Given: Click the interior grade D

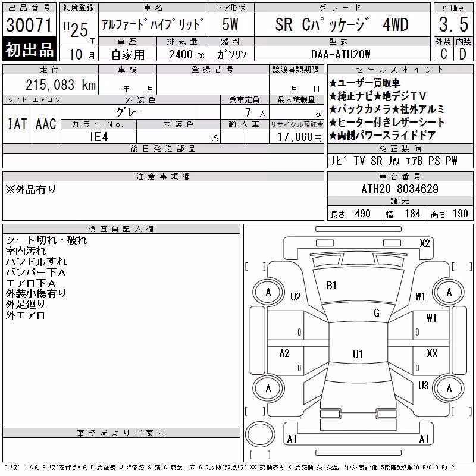Looking at the screenshot, I should click(463, 54).
